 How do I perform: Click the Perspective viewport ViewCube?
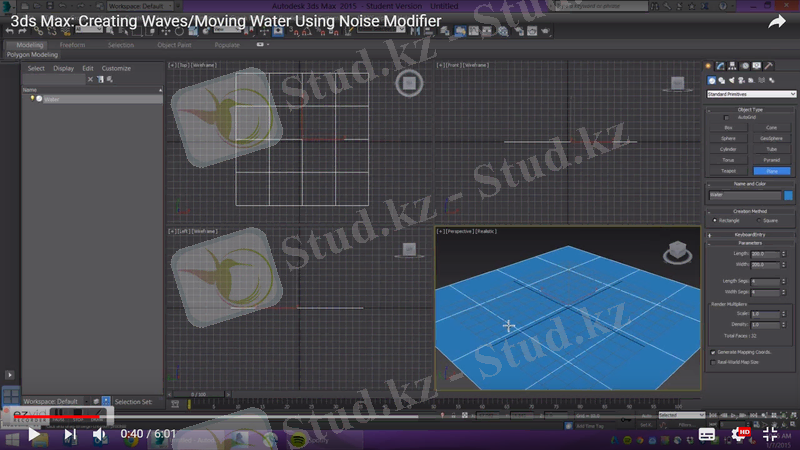[x=678, y=252]
